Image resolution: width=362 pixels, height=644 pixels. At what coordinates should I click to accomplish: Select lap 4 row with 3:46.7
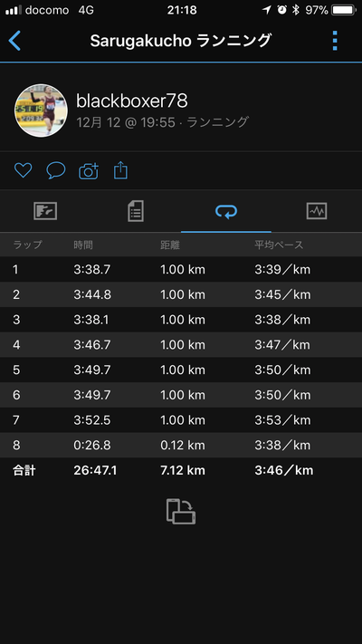click(181, 344)
